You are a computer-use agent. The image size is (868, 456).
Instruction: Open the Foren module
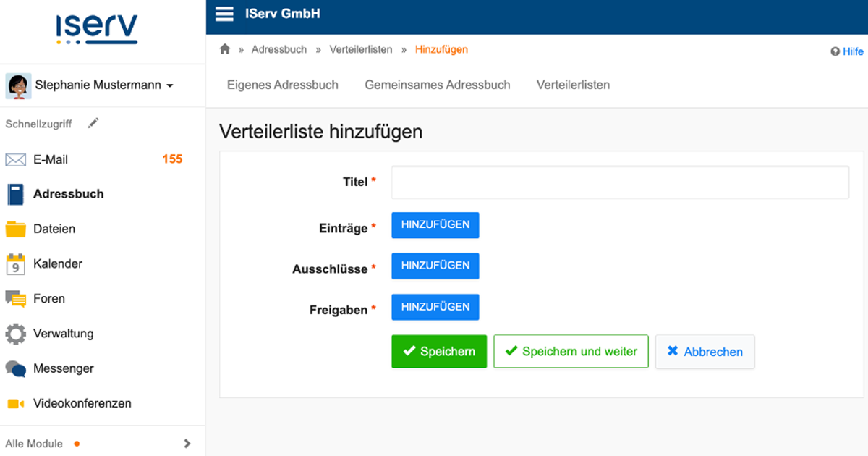pyautogui.click(x=49, y=298)
